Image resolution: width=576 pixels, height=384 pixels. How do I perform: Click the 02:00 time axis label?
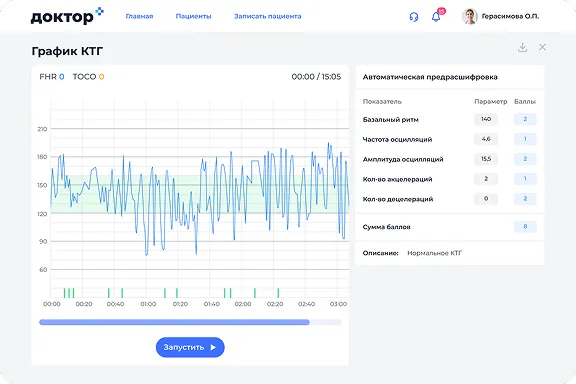click(x=243, y=304)
